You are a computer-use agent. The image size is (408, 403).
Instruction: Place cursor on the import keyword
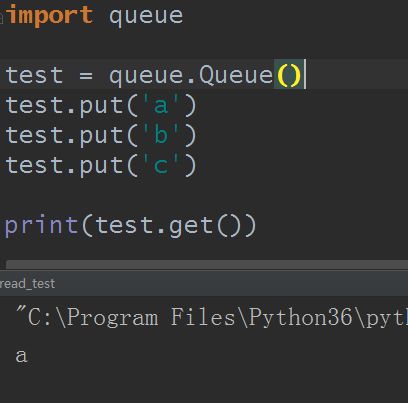49,15
